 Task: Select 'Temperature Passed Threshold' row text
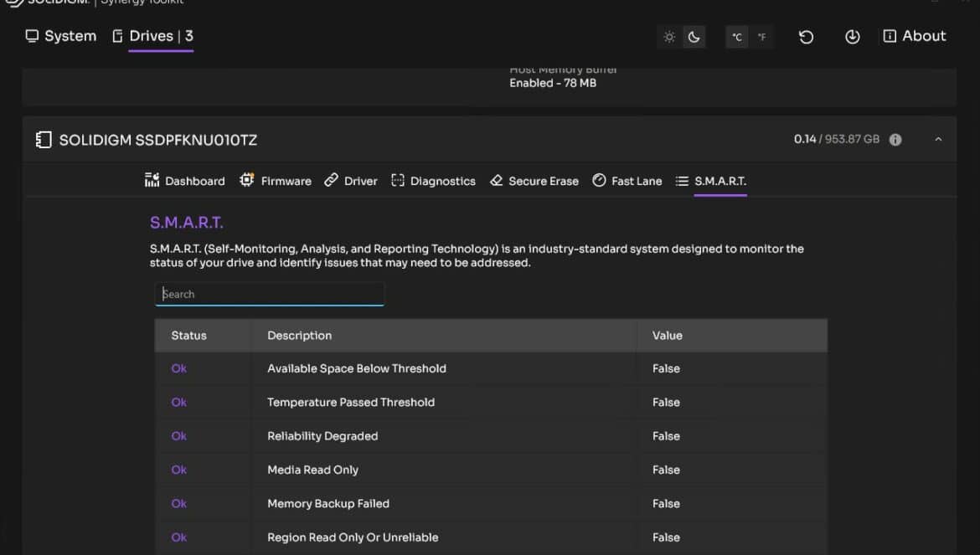pos(351,403)
